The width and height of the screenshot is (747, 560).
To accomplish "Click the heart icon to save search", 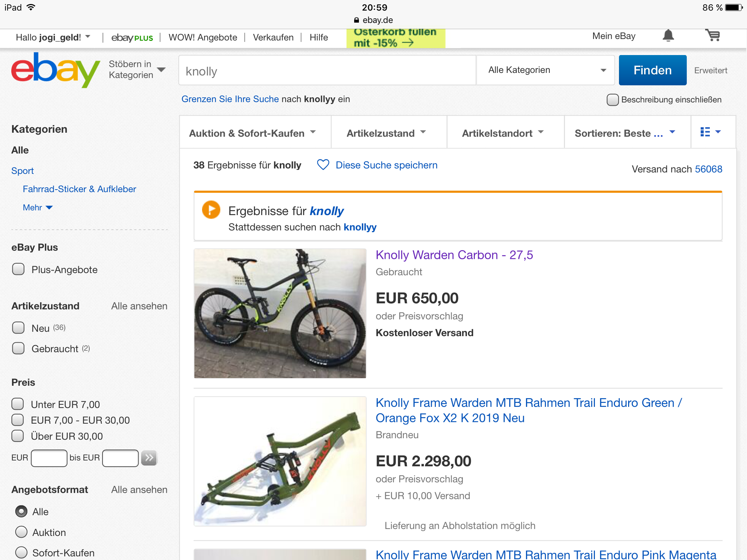I will point(323,165).
